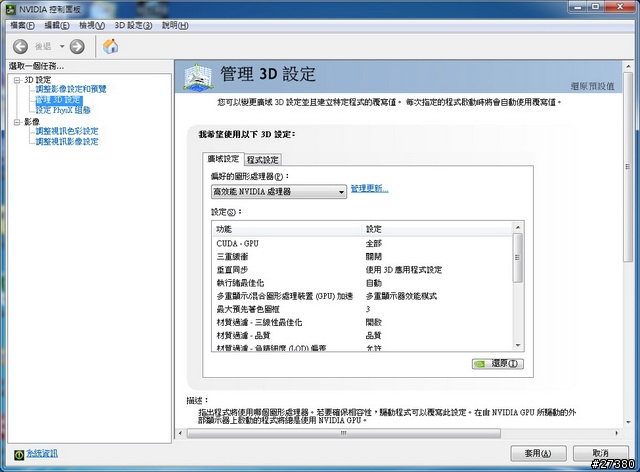640x472 pixels.
Task: Open the 檔案(F) menu
Action: click(x=22, y=25)
